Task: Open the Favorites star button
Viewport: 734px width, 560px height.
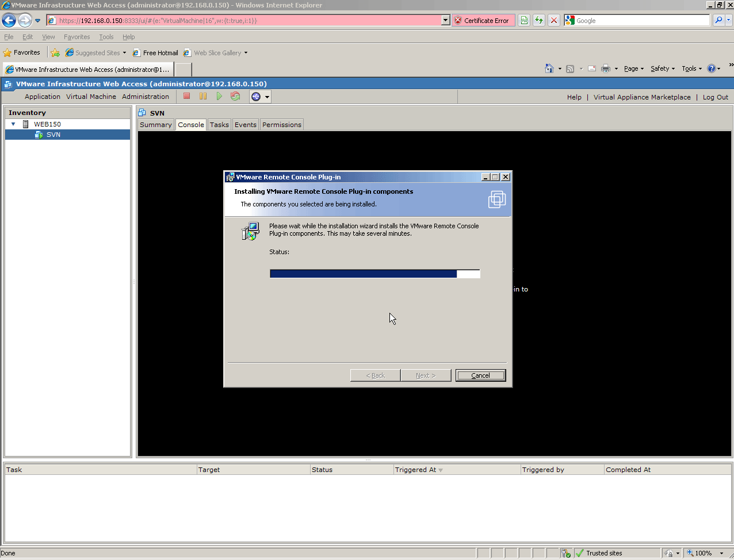Action: tap(22, 52)
